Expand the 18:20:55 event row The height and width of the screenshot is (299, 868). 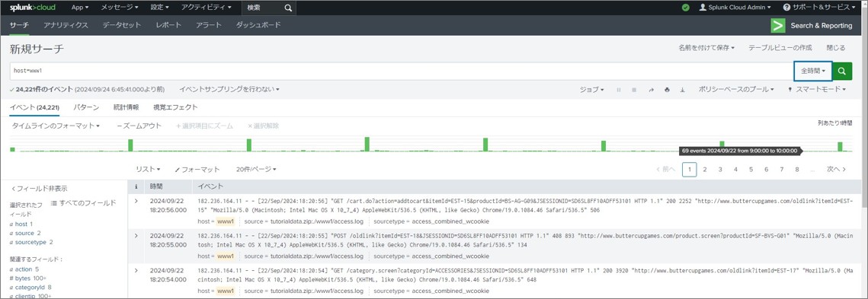click(136, 235)
